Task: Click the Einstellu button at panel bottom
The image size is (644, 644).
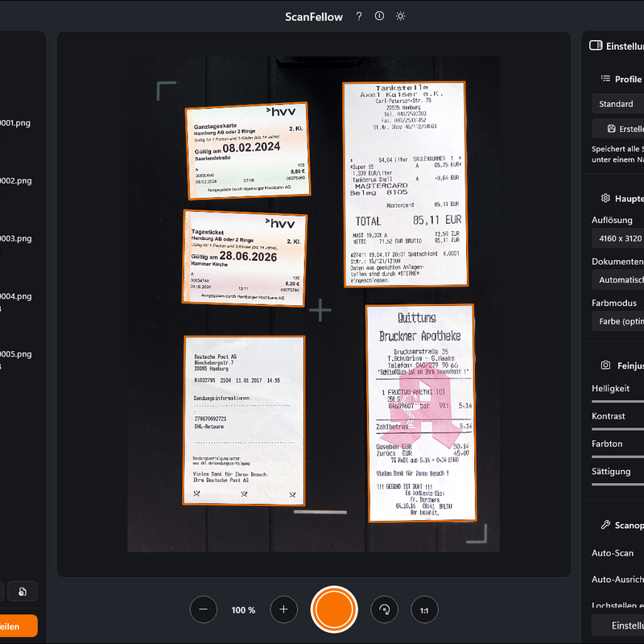Action: (617, 625)
